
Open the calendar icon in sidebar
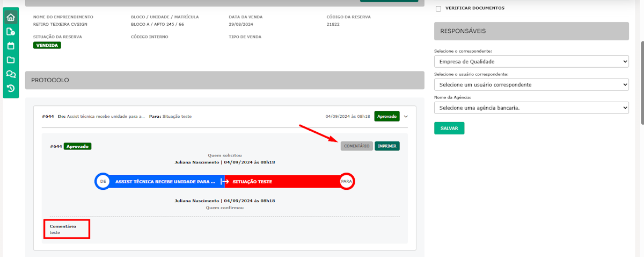11,46
